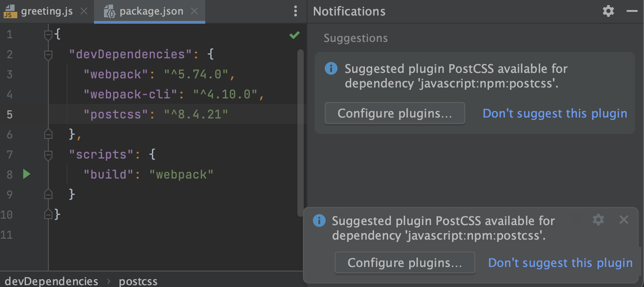Viewport: 644px width, 287px height.
Task: Click the gear on the PostCSS balloon notification
Action: 598,220
